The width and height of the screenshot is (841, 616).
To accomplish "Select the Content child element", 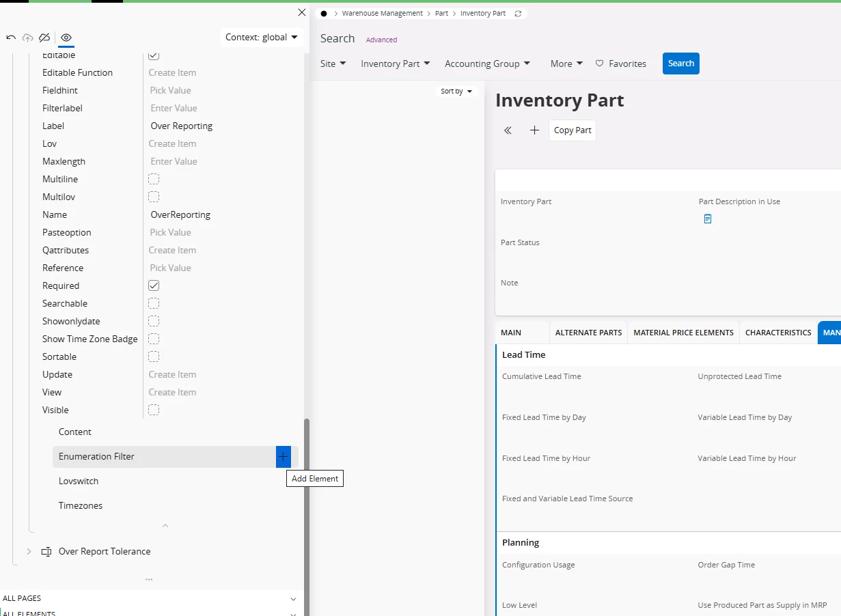I will [x=75, y=432].
